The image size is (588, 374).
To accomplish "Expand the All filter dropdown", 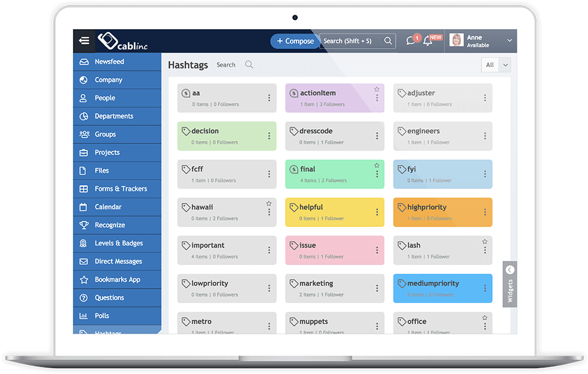I will coord(506,65).
